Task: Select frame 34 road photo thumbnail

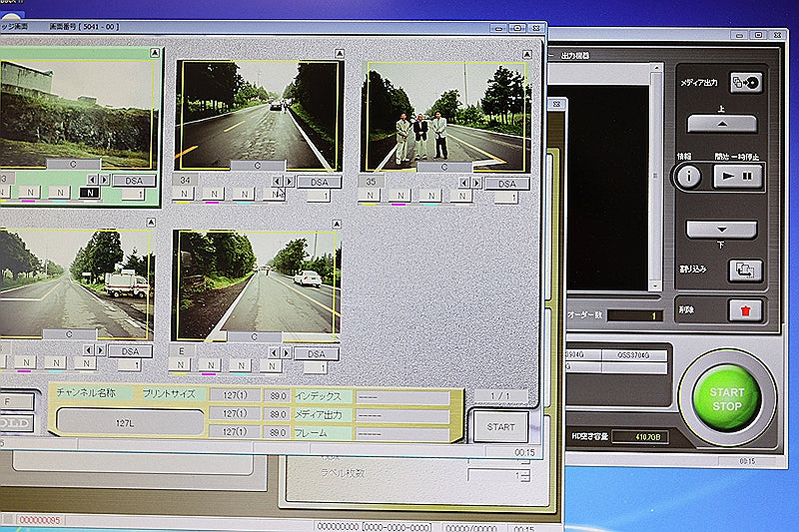Action: point(260,115)
